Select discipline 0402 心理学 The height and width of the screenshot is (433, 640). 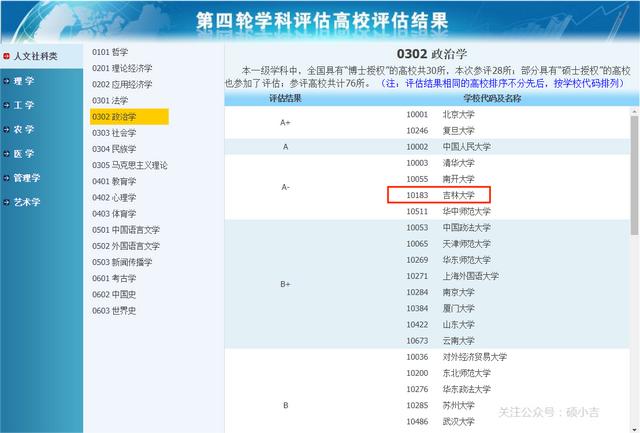[x=114, y=198]
